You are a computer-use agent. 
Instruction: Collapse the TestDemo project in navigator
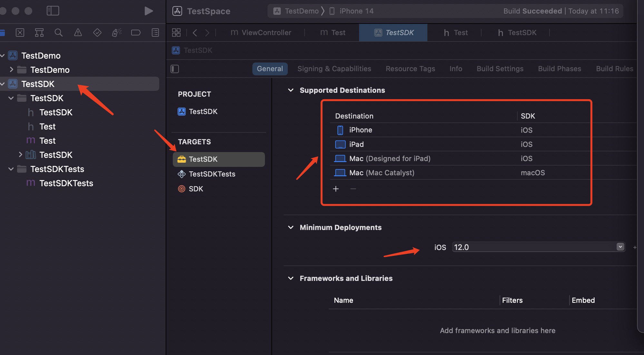(3, 56)
